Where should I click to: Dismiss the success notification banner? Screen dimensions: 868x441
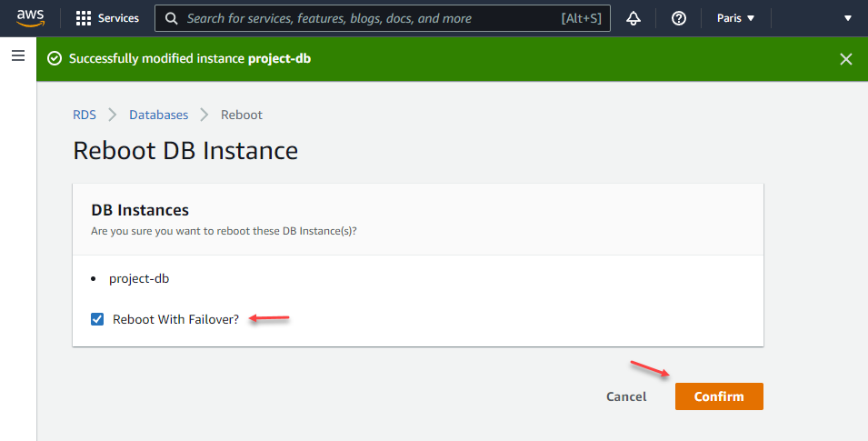click(x=845, y=59)
